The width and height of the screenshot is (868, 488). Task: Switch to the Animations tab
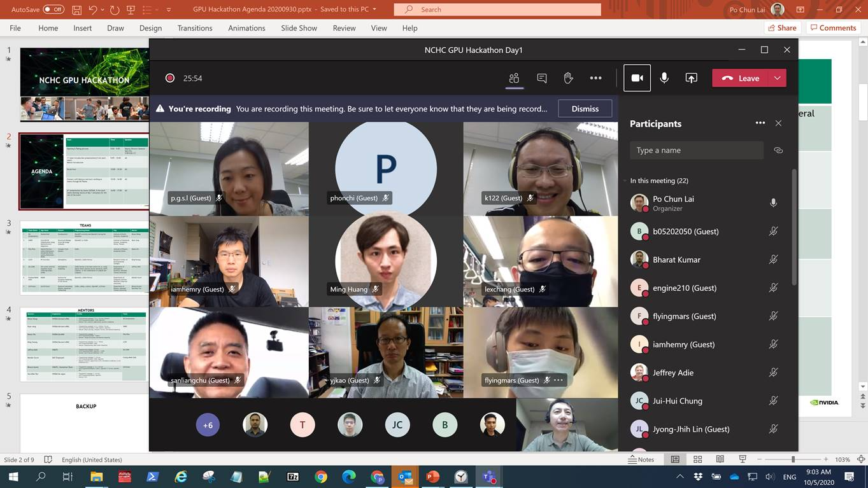[246, 28]
